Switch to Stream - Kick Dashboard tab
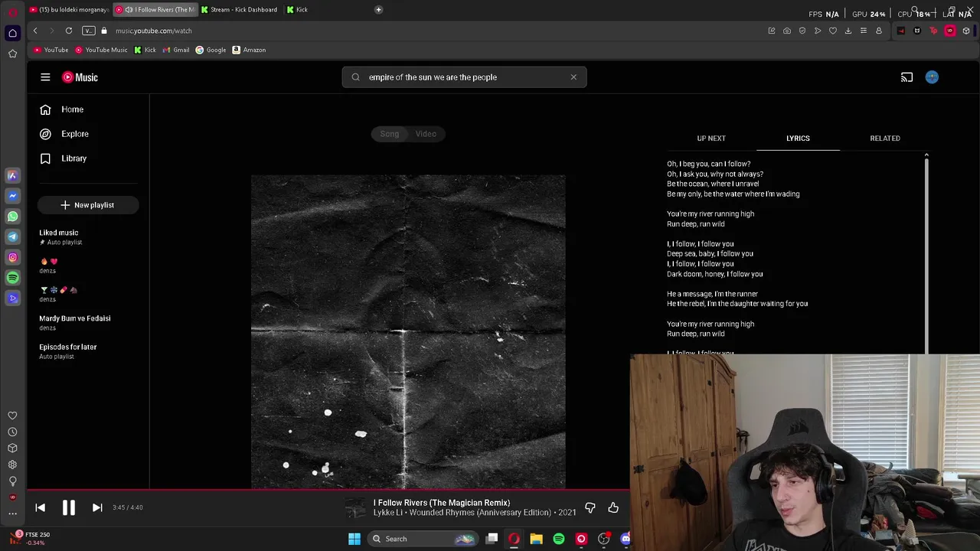 click(x=239, y=10)
